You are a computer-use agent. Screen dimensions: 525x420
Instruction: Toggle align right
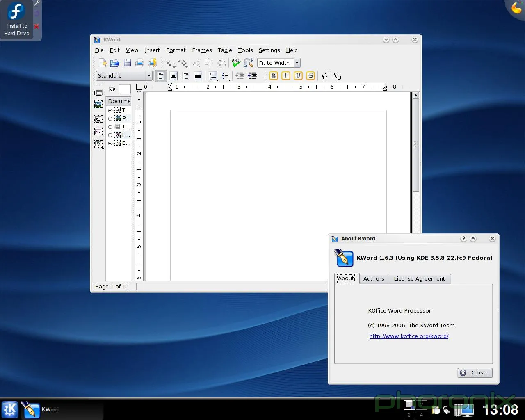186,76
